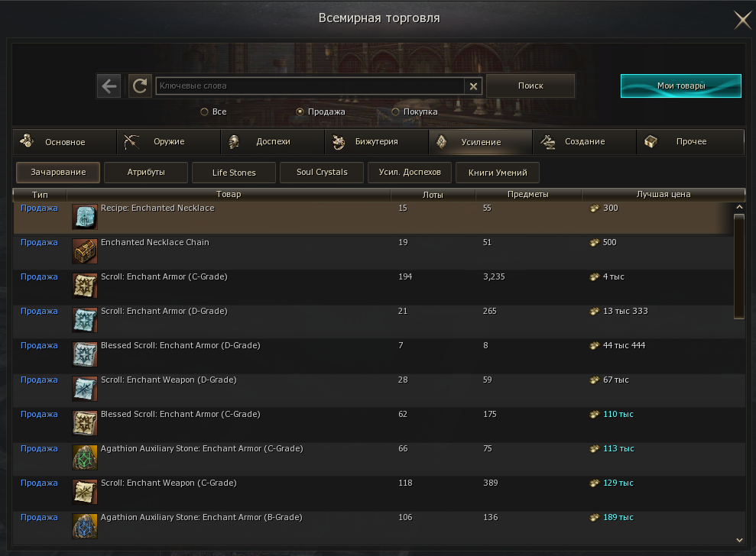The height and width of the screenshot is (556, 756).
Task: Select the "Все" radio button
Action: coord(204,112)
